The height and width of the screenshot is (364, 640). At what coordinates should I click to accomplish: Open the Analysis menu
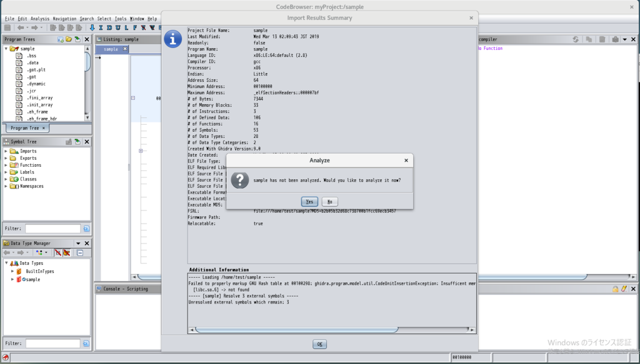click(40, 19)
